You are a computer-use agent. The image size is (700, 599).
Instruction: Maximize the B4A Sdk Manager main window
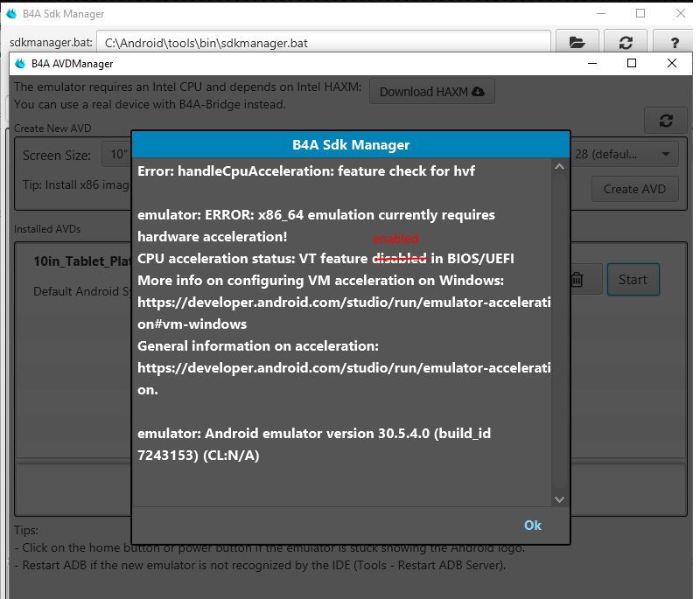pyautogui.click(x=640, y=13)
